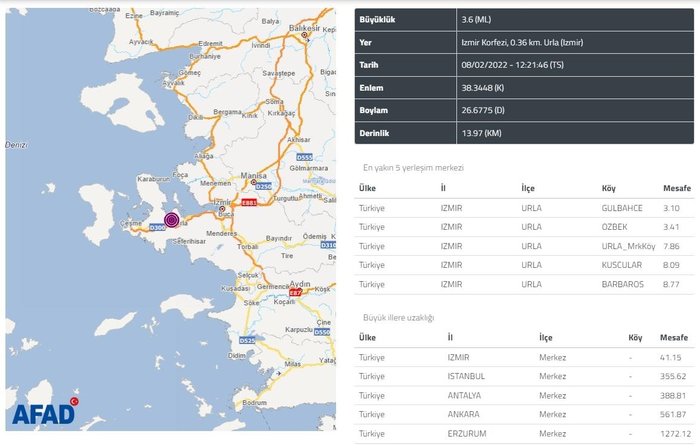Click the E881 road shield near Izmir
700x448 pixels.
(249, 203)
